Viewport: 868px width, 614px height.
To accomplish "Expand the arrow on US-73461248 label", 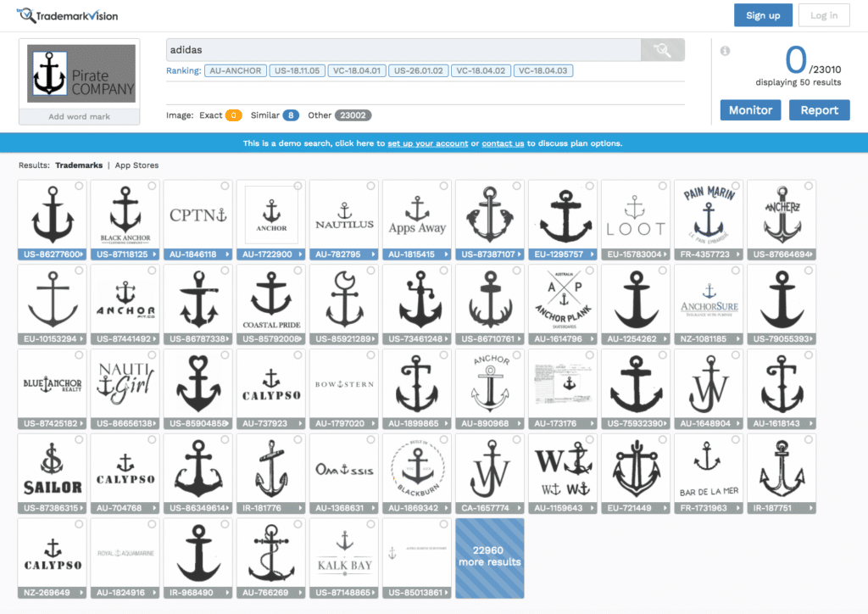I will coord(446,339).
